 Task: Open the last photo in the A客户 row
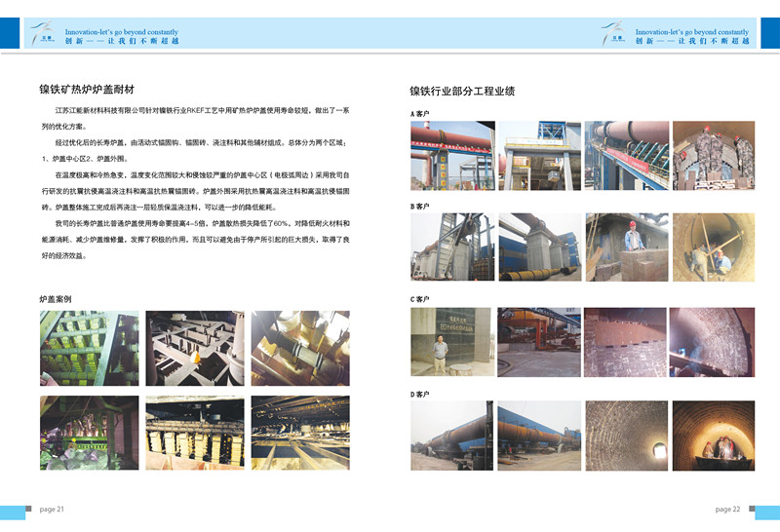(x=713, y=156)
